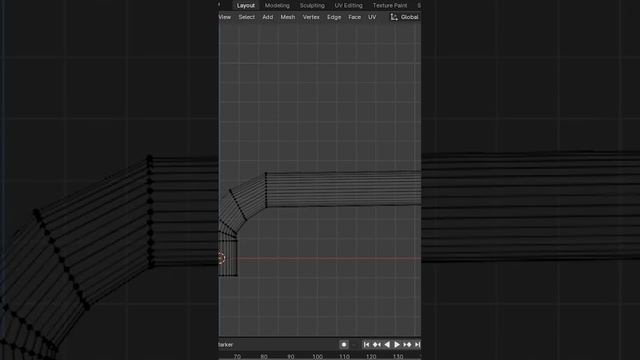Open the UV Editing workspace tab
Image resolution: width=640 pixels, height=360 pixels.
click(349, 5)
